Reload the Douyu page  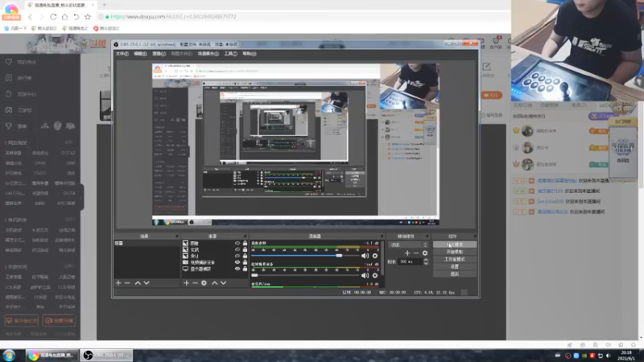point(53,17)
